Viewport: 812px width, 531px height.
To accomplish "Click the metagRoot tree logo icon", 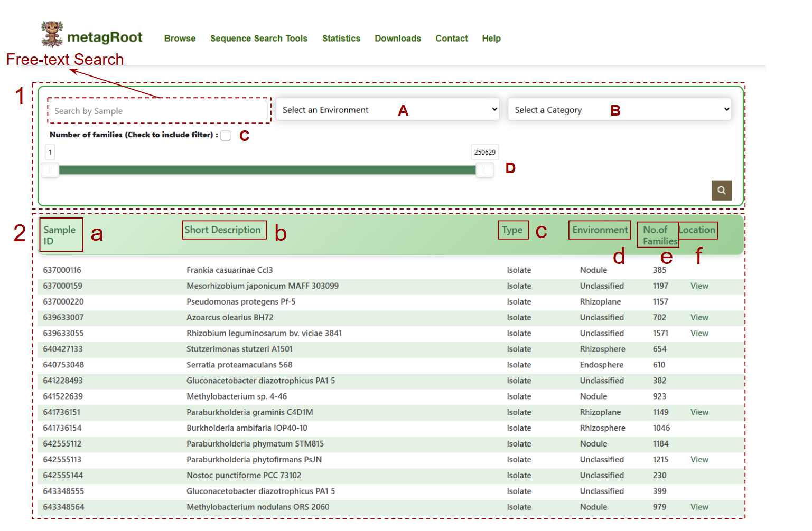I will 52,34.
